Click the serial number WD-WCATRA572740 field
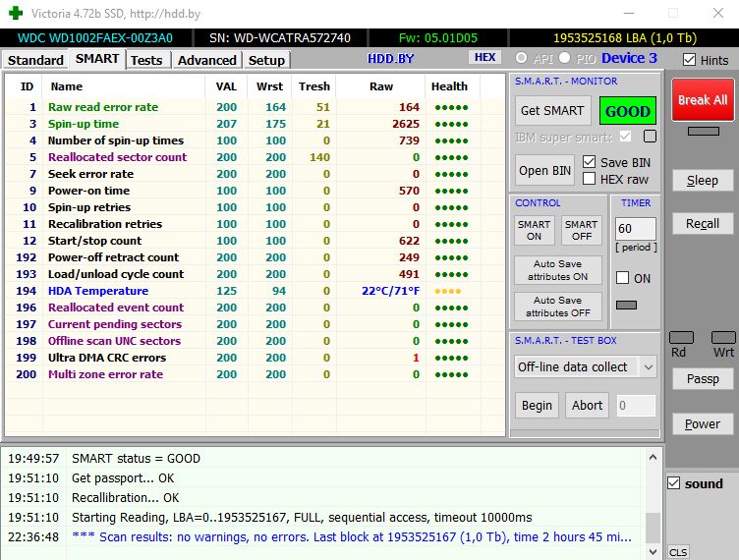The height and width of the screenshot is (560, 739). tap(280, 38)
